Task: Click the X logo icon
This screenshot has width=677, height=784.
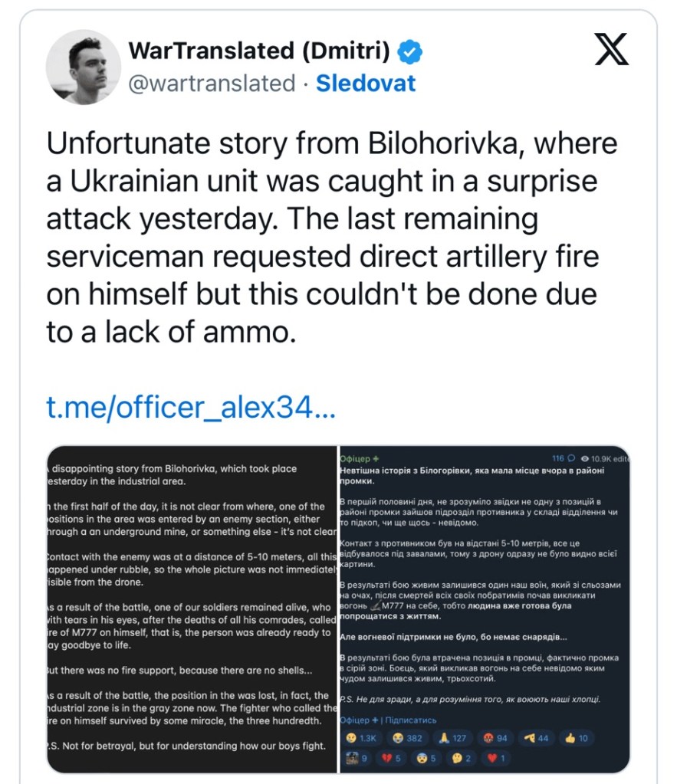Action: tap(612, 50)
